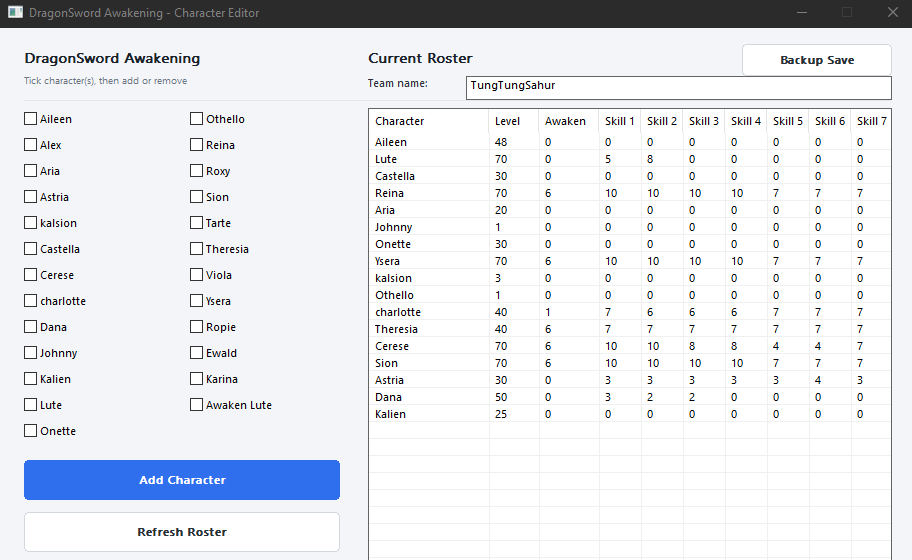912x560 pixels.
Task: Click the Skill 7 column header
Action: (x=871, y=121)
